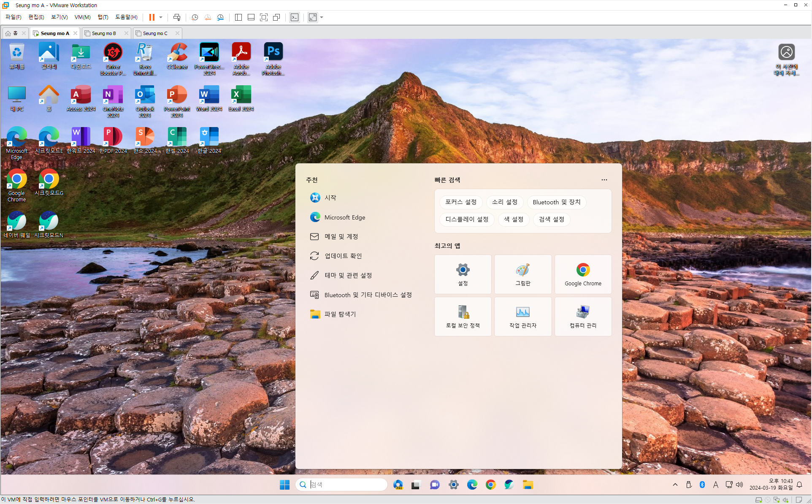Viewport: 812px width, 504px height.
Task: Click the Unity mode icon
Action: 276,17
